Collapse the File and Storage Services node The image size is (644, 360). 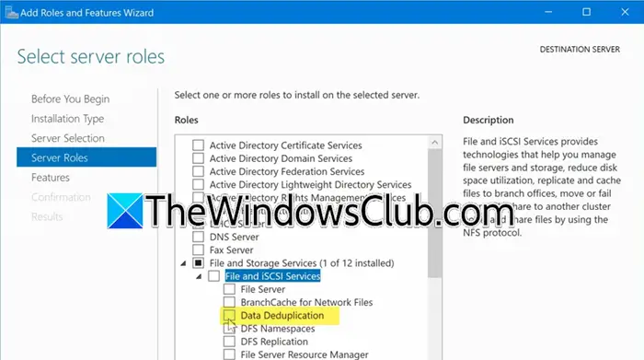(x=183, y=263)
